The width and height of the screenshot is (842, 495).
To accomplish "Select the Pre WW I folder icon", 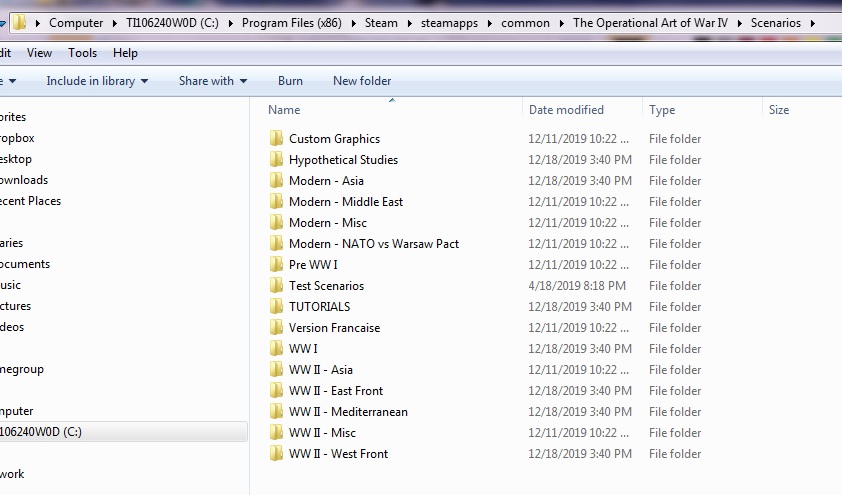I will (x=276, y=264).
